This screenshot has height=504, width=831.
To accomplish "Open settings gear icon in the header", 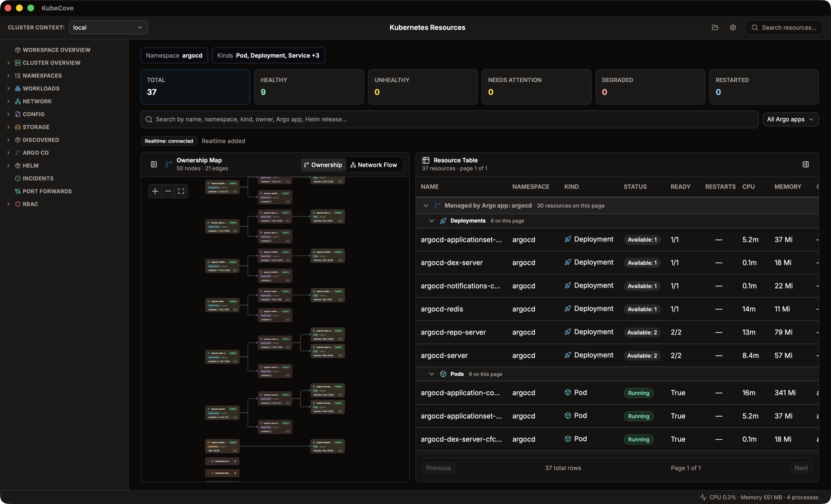I will click(x=733, y=27).
